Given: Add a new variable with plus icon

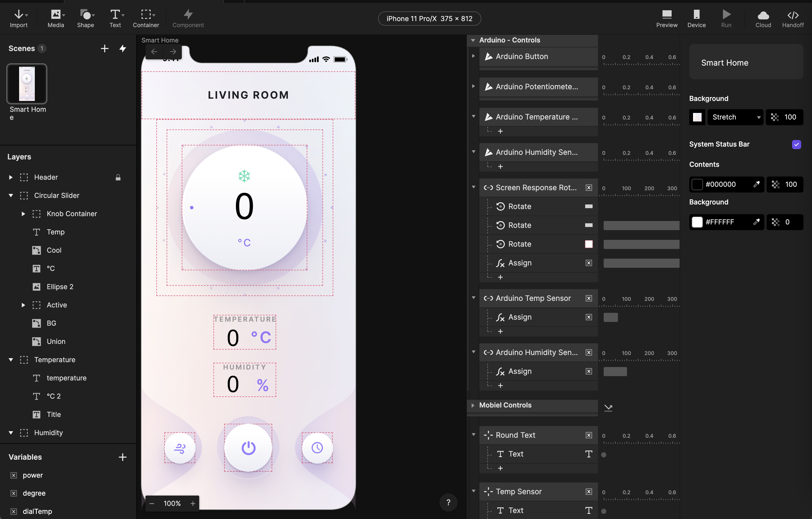Looking at the screenshot, I should click(x=122, y=457).
